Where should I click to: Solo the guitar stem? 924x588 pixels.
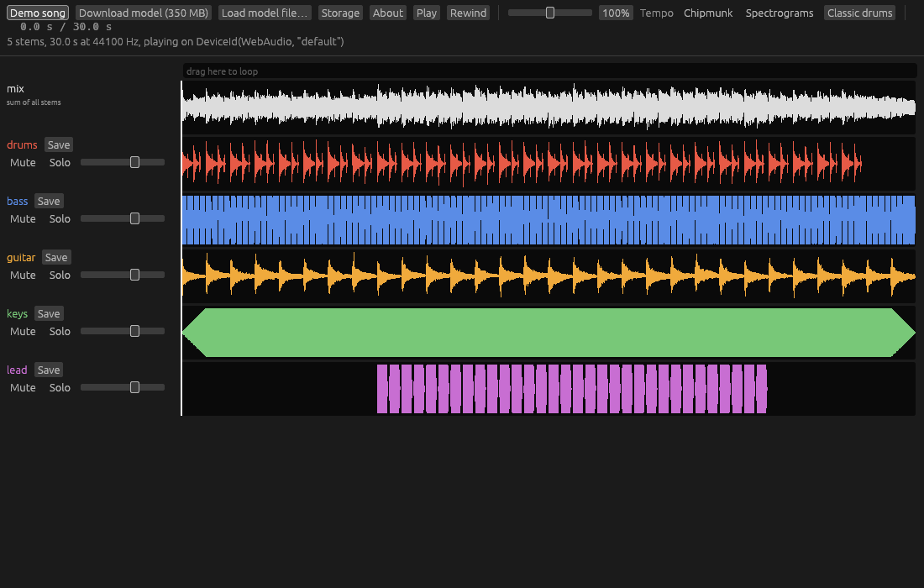point(60,276)
